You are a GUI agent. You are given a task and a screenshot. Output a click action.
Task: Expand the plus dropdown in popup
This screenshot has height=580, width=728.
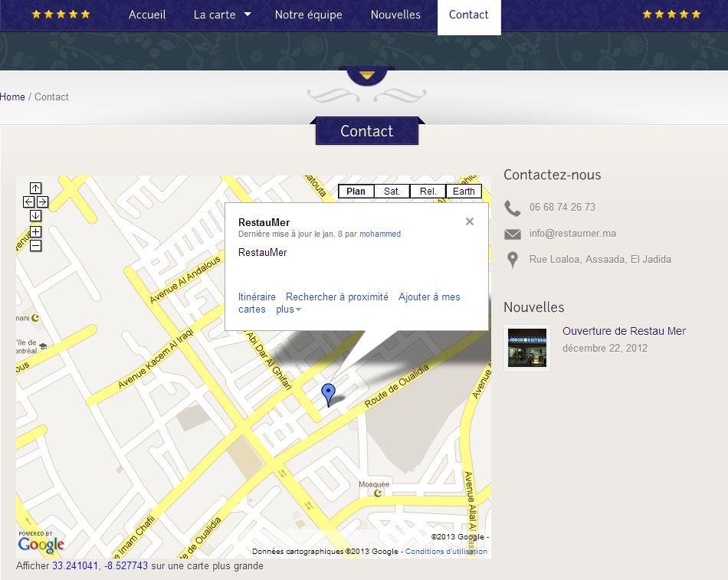(288, 310)
